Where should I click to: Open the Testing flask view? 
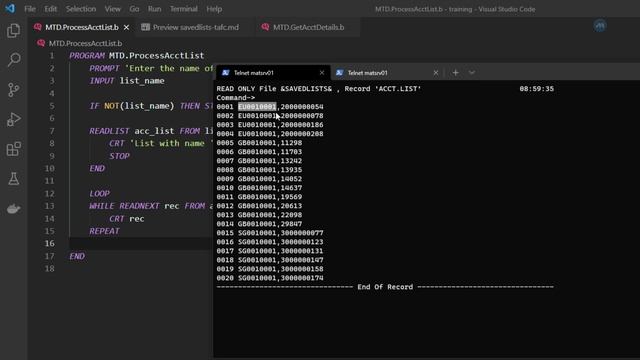pyautogui.click(x=13, y=179)
